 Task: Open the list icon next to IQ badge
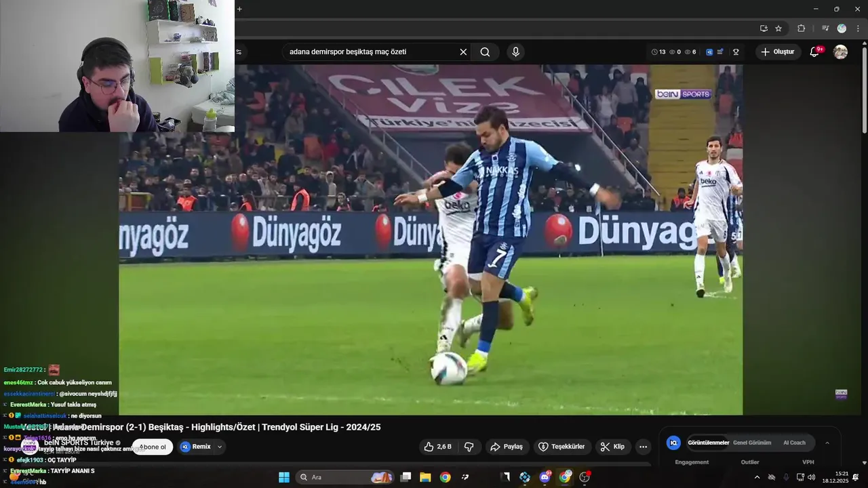point(720,52)
